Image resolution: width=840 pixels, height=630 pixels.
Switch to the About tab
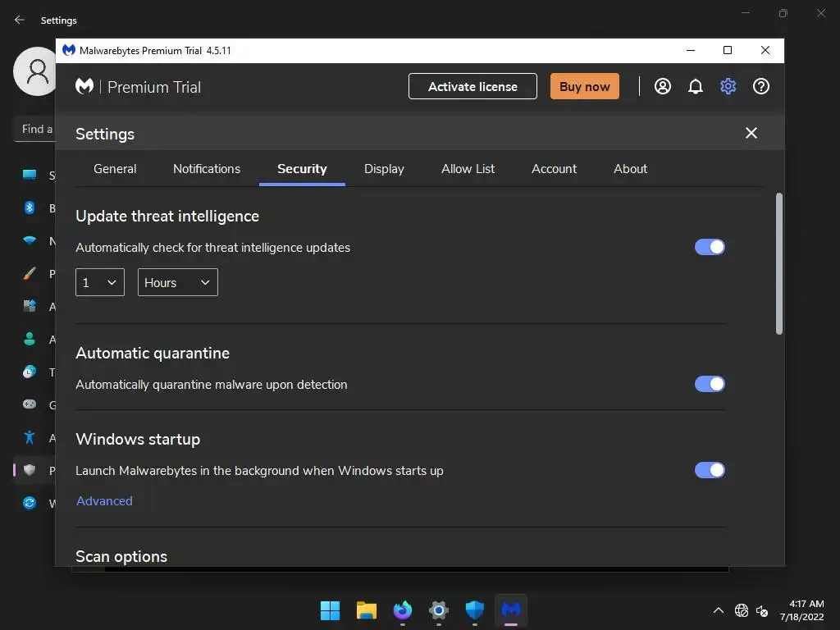pyautogui.click(x=631, y=169)
